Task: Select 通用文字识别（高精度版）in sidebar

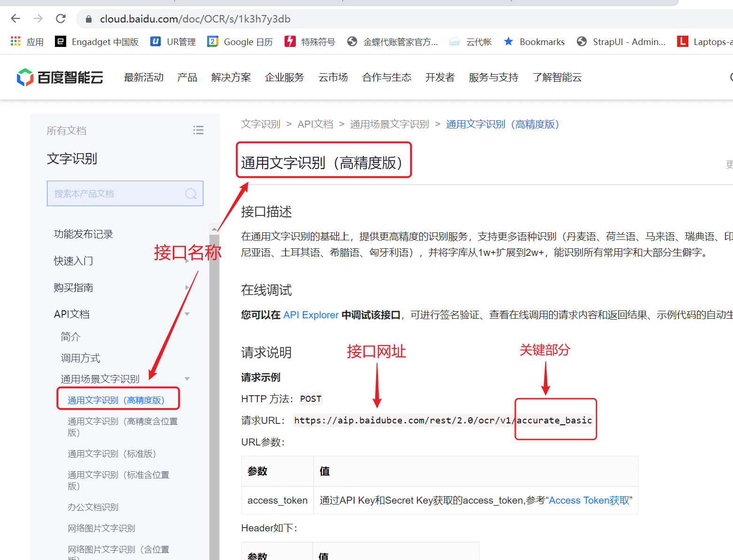Action: tap(116, 400)
